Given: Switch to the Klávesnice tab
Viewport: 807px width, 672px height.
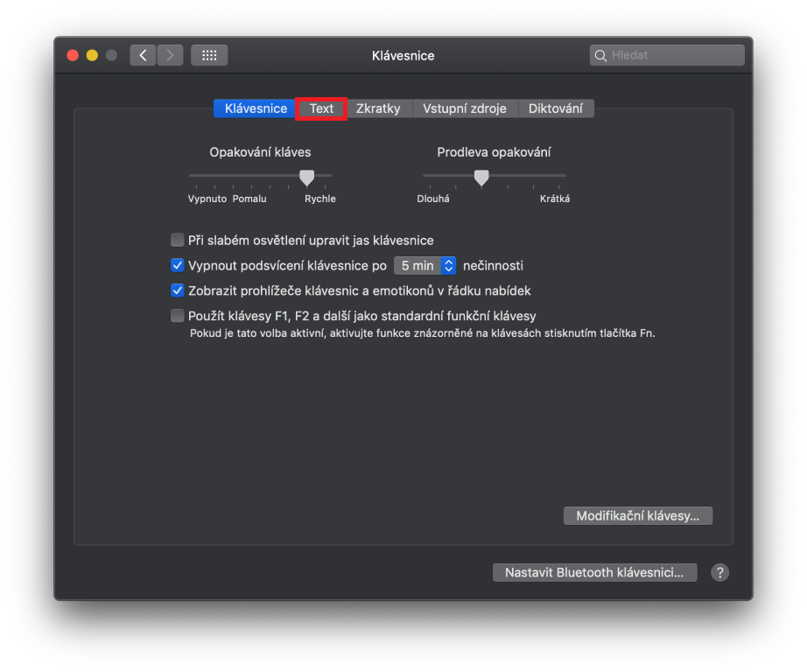Looking at the screenshot, I should pos(256,108).
